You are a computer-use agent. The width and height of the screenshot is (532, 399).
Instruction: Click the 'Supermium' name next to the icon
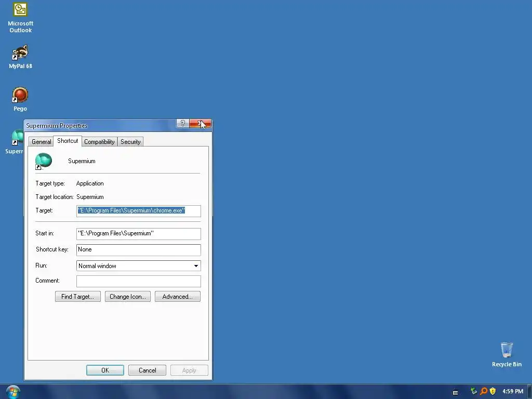[82, 161]
